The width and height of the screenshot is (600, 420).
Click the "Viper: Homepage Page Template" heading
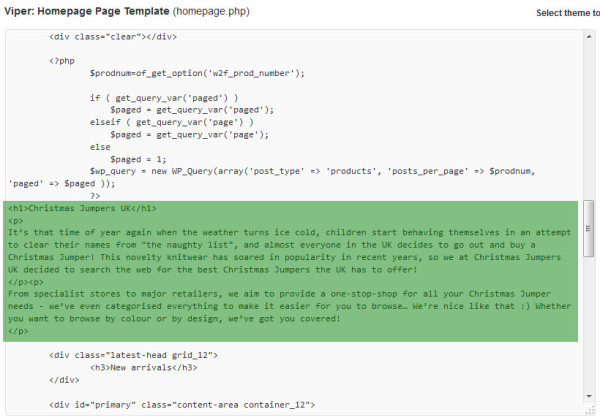point(85,12)
